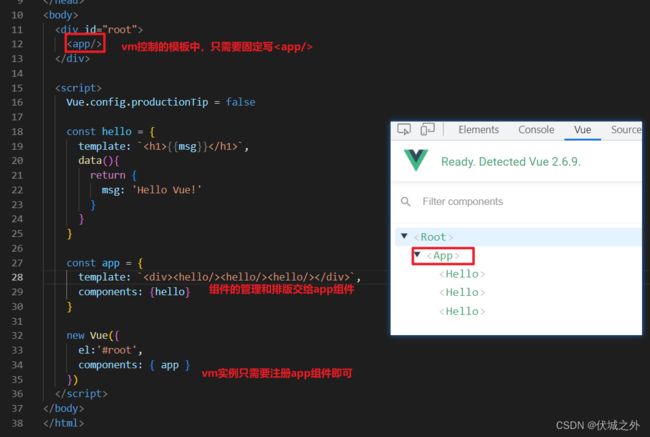Image resolution: width=650 pixels, height=437 pixels.
Task: Open the Sources tab
Action: [626, 130]
